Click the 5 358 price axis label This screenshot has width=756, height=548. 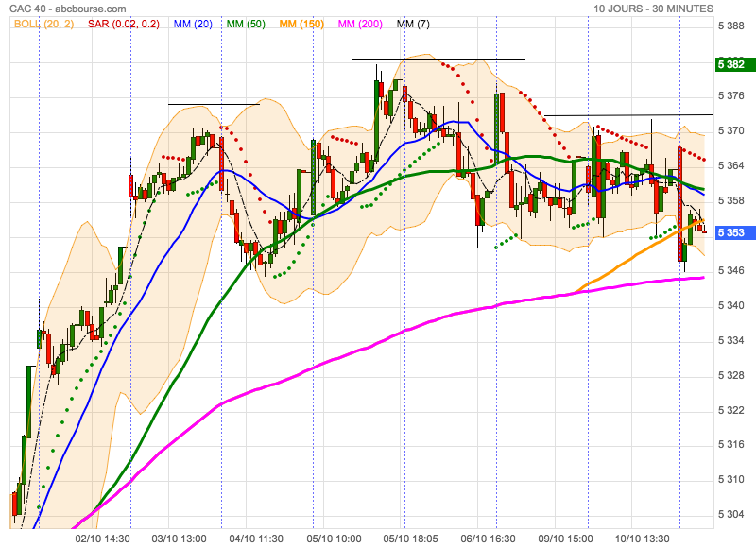[x=730, y=200]
